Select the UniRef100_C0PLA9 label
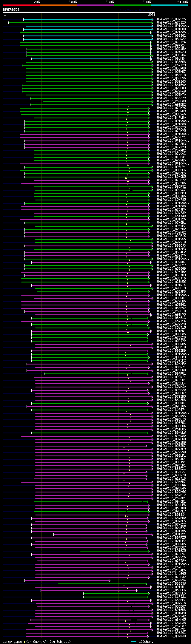This screenshot has width=191, height=644. [x=171, y=101]
